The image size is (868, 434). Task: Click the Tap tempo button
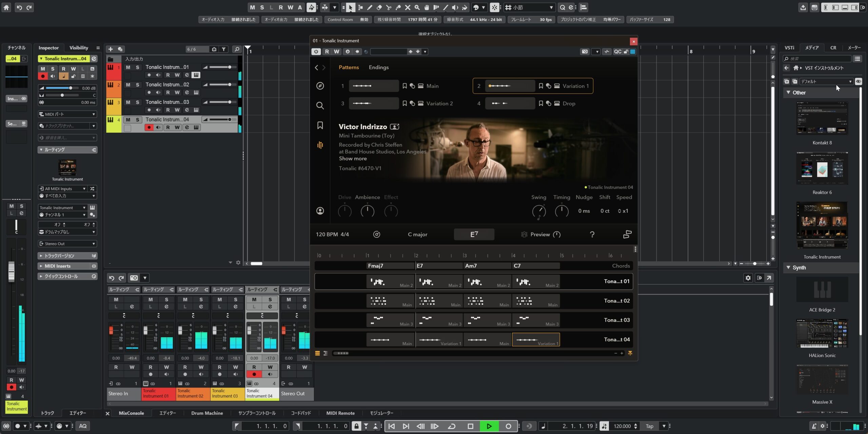[649, 426]
